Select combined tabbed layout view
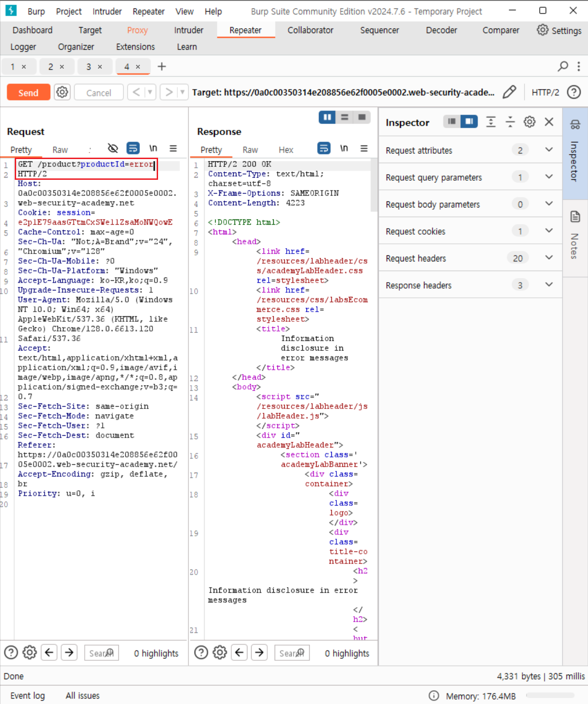Screen dimensions: 588x704 click(362, 117)
